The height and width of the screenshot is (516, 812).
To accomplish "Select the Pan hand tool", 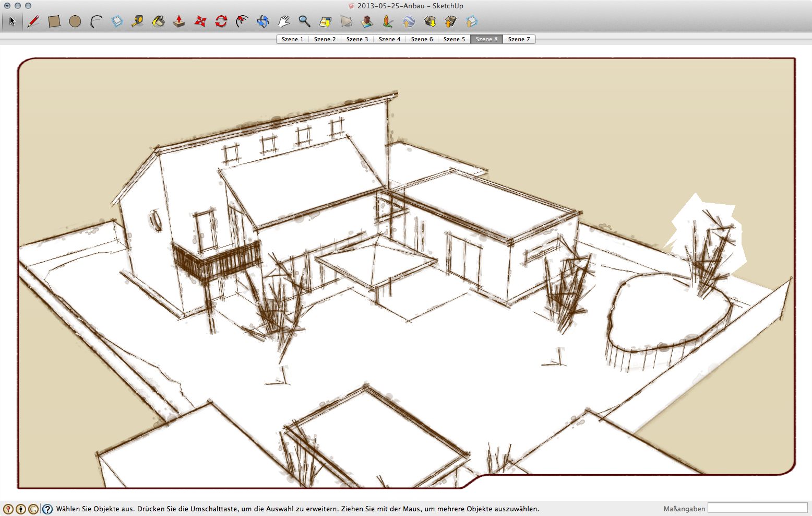I will 284,21.
